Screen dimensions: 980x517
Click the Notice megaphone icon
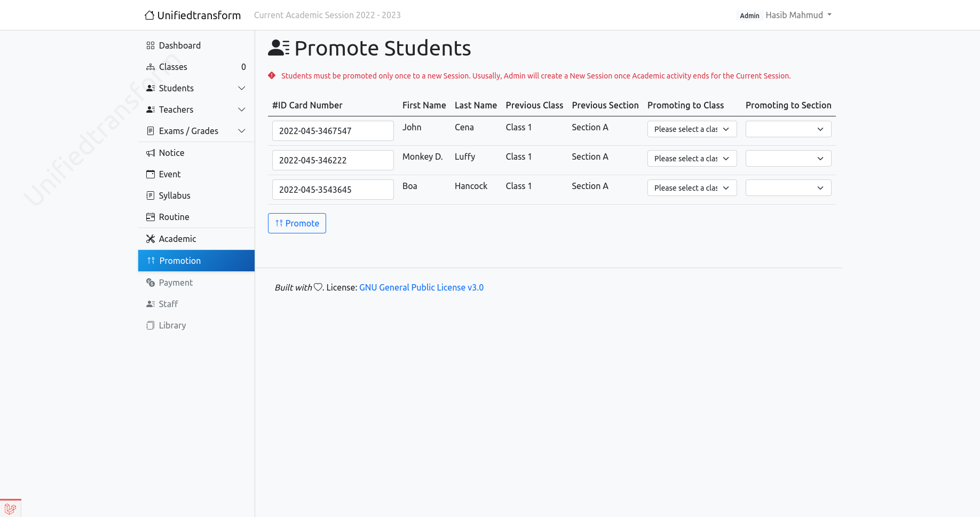(x=151, y=153)
